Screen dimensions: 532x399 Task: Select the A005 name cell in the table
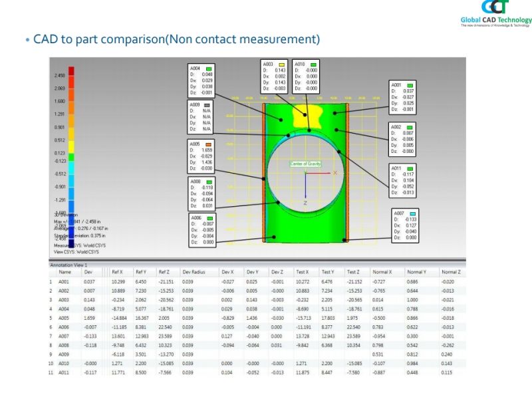point(63,319)
